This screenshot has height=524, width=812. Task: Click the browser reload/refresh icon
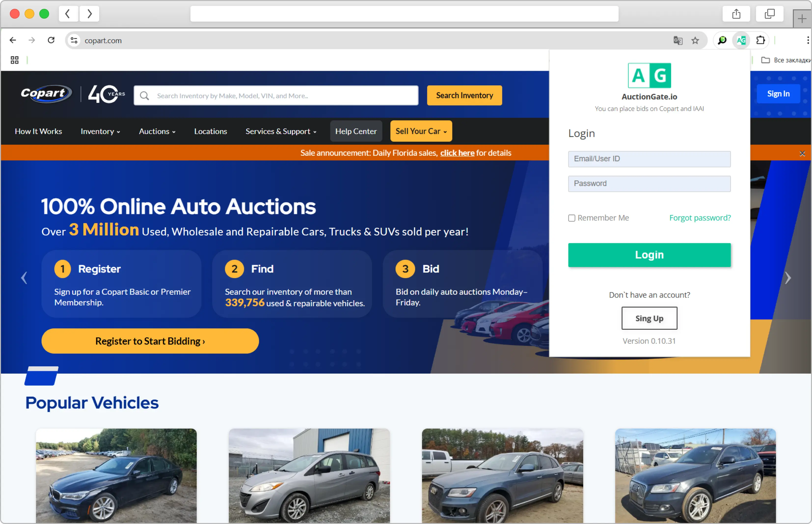point(52,40)
